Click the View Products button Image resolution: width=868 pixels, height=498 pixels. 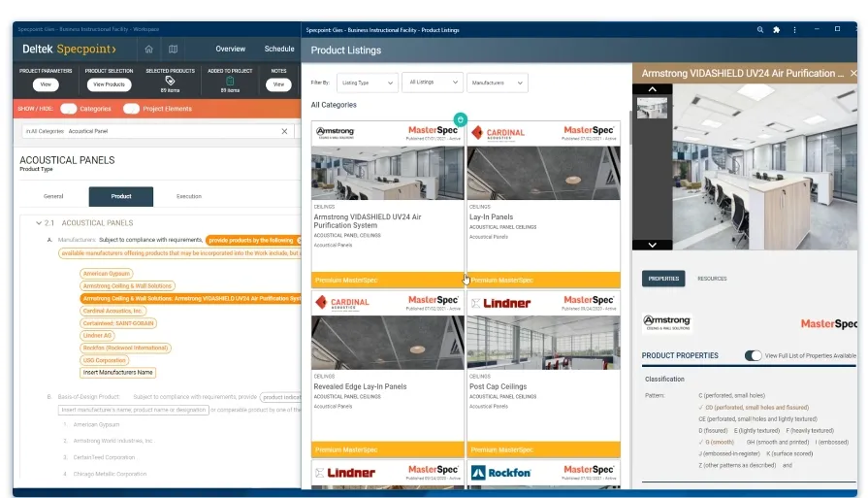pos(109,84)
